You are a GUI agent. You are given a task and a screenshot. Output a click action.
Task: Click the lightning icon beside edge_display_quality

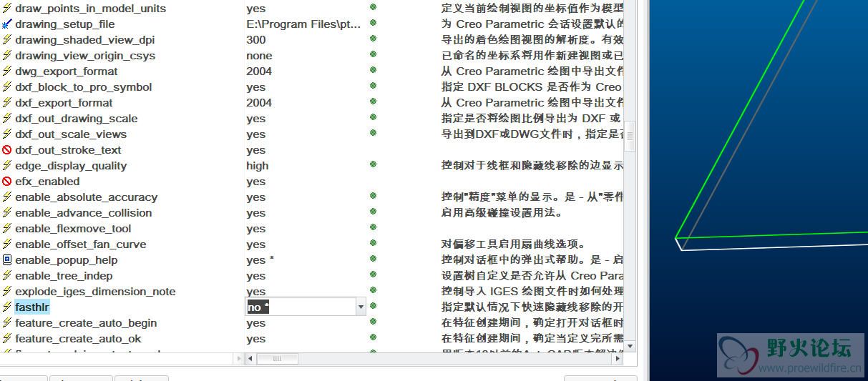click(7, 166)
